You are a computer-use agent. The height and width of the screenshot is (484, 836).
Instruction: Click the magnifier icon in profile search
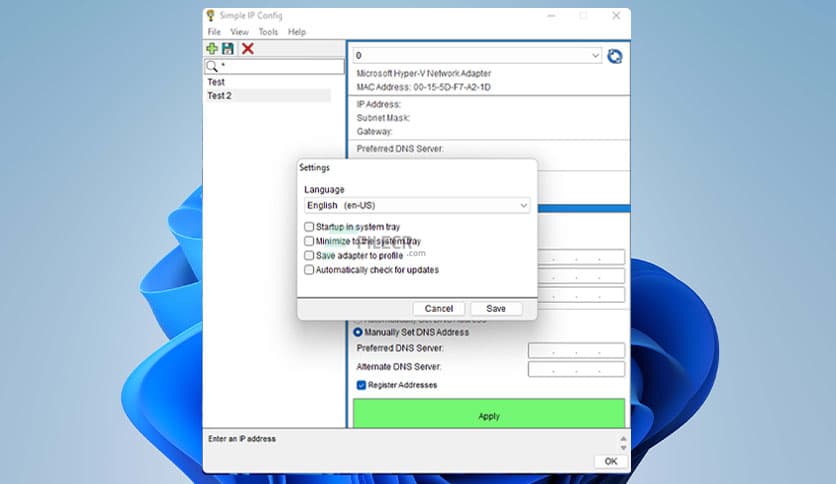(x=212, y=67)
